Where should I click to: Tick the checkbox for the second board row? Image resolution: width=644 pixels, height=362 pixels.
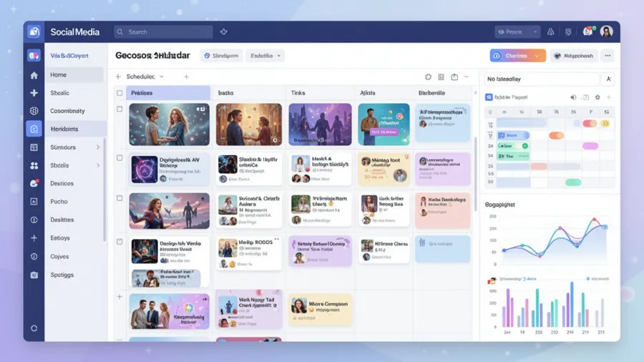point(119,157)
